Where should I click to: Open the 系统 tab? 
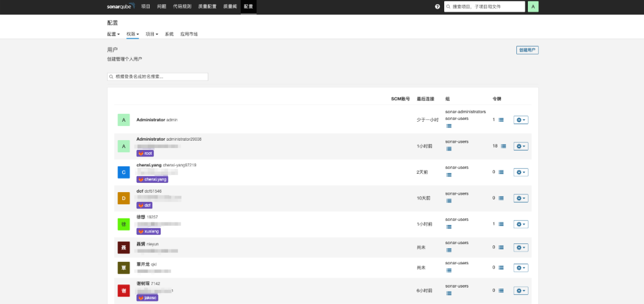(x=169, y=34)
